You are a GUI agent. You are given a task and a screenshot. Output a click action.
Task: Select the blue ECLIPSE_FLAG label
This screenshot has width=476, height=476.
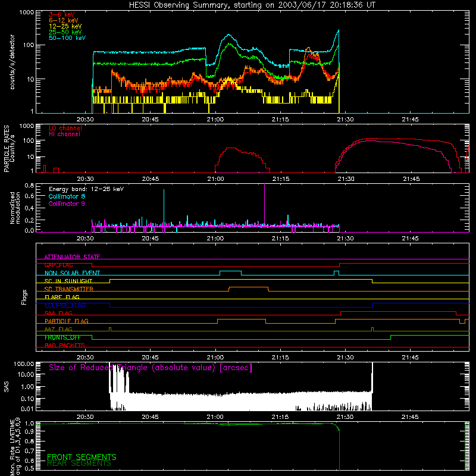65,305
